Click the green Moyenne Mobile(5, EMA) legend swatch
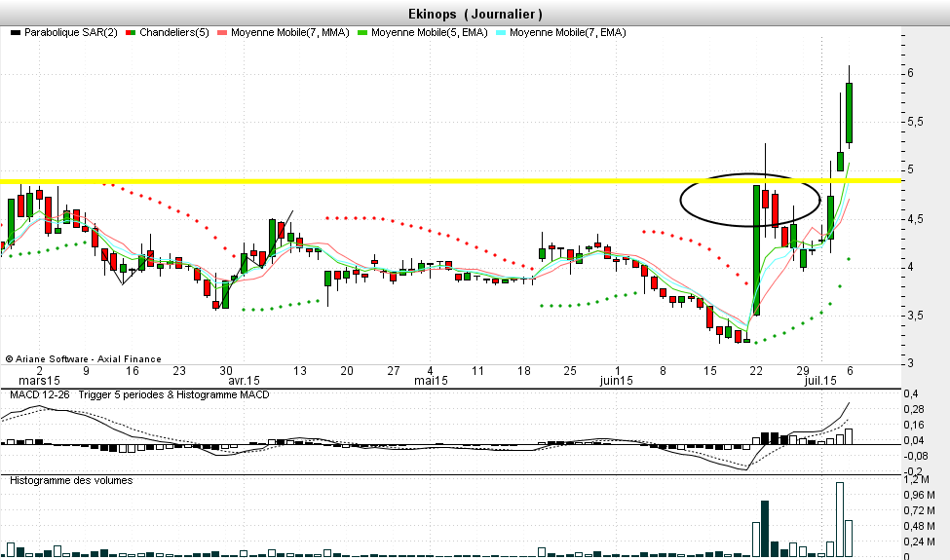Image resolution: width=950 pixels, height=560 pixels. [362, 33]
